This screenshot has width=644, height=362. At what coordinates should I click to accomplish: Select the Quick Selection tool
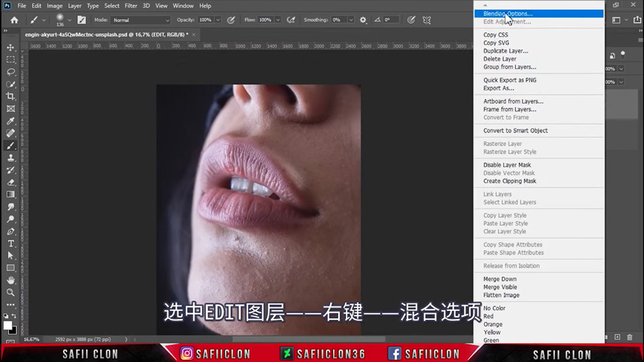point(10,84)
